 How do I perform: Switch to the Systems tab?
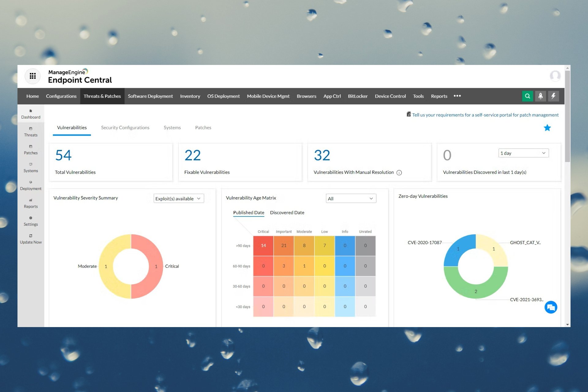pyautogui.click(x=172, y=128)
